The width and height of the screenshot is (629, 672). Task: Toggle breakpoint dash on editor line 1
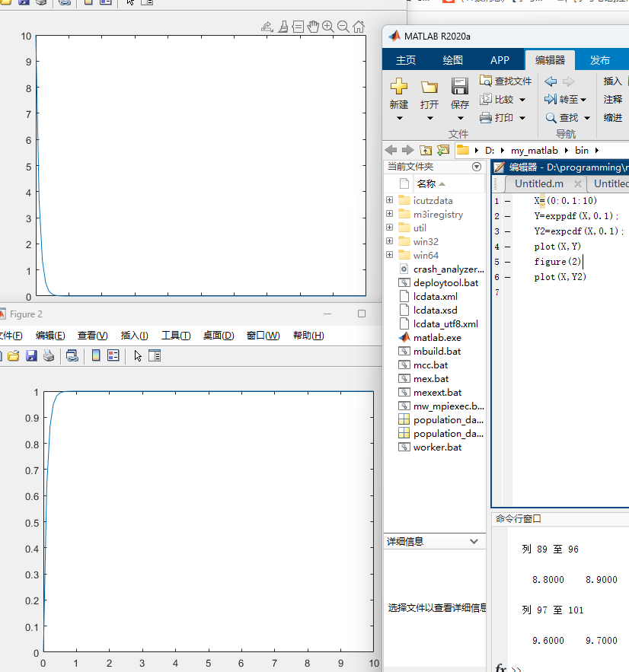[x=508, y=201]
